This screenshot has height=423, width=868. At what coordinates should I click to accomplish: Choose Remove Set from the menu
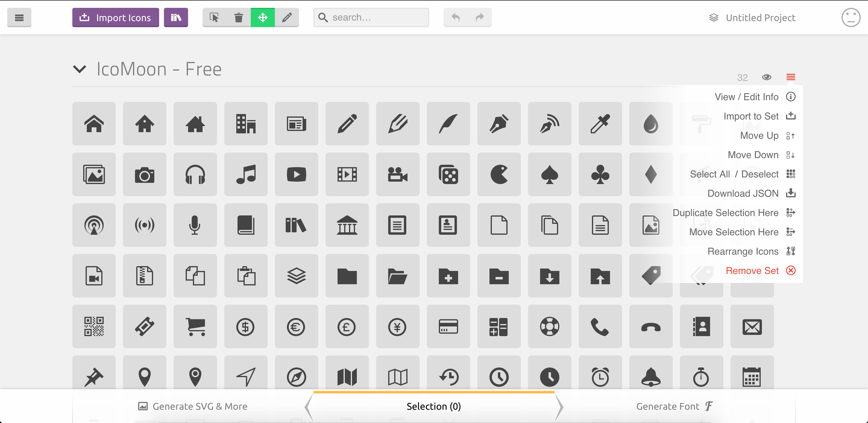(x=752, y=270)
